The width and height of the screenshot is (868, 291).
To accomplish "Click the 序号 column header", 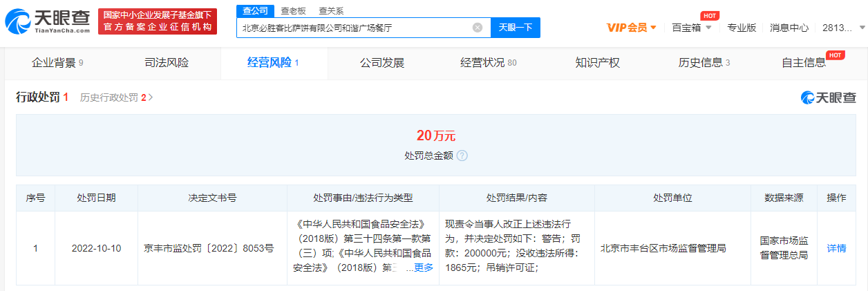I will (35, 198).
